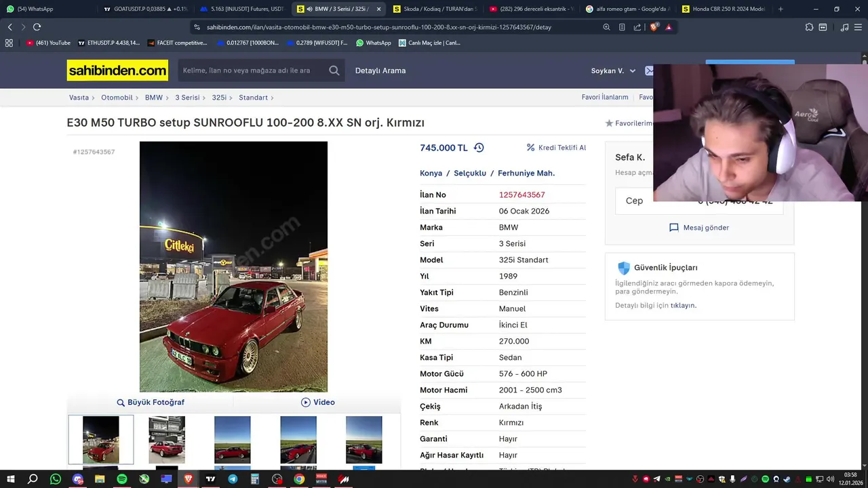Viewport: 868px width, 488px height.
Task: Click the 576 - 600 HP motor gücü value
Action: [x=523, y=374]
